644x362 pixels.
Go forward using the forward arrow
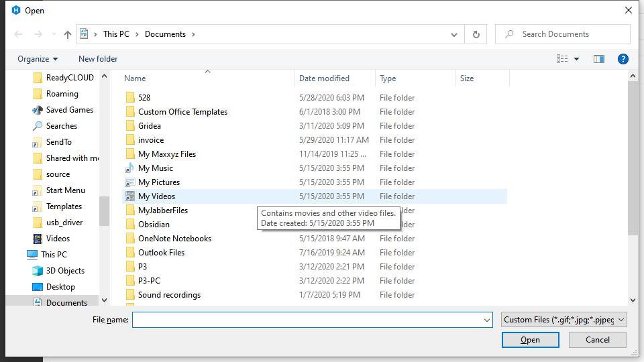pyautogui.click(x=38, y=34)
